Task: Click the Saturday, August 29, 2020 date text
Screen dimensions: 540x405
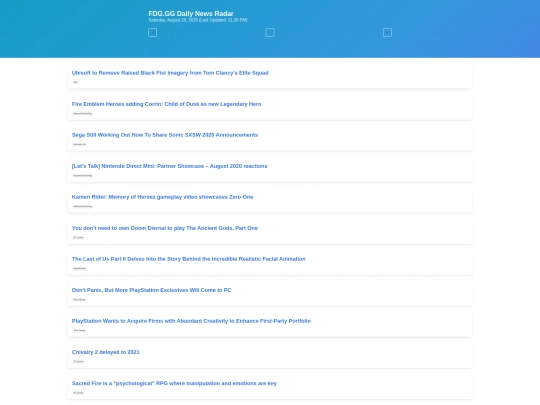Action: [x=173, y=20]
